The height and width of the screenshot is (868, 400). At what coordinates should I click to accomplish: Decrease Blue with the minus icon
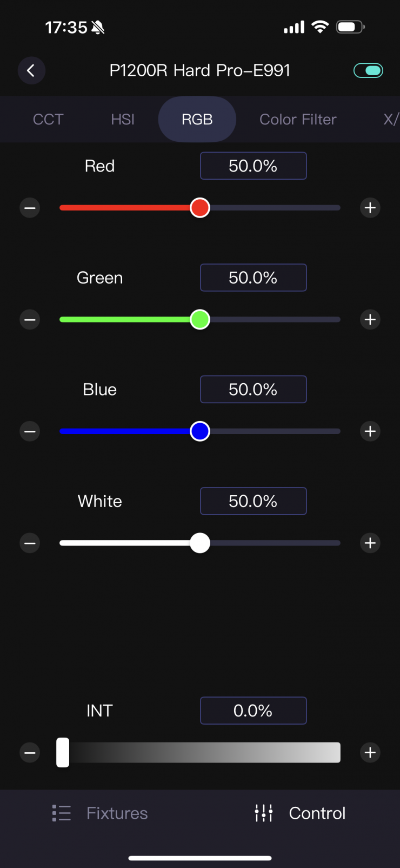(30, 431)
